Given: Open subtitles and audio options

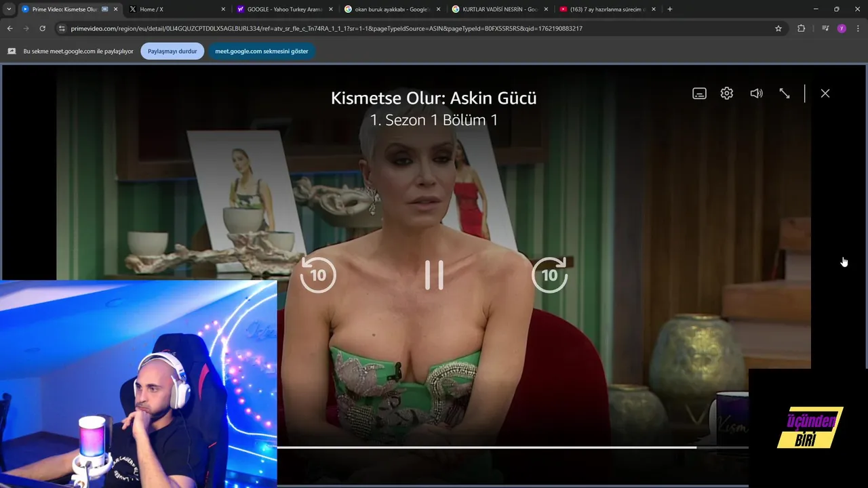Looking at the screenshot, I should click(699, 94).
